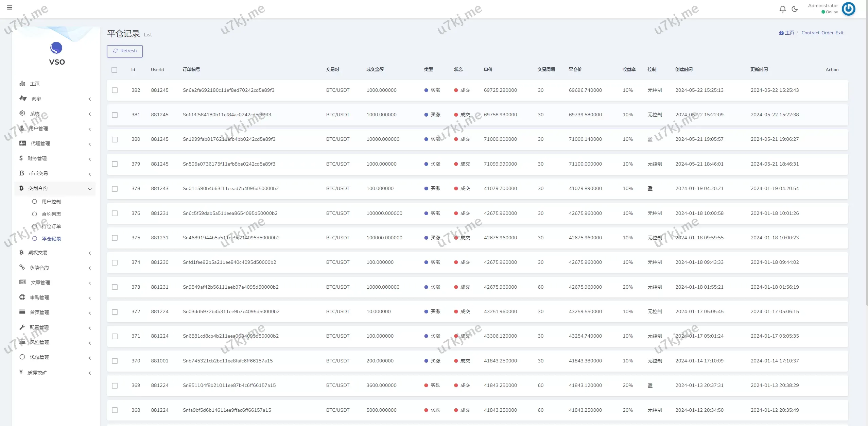This screenshot has height=426, width=868.
Task: Click the hamburger menu icon
Action: 10,7
